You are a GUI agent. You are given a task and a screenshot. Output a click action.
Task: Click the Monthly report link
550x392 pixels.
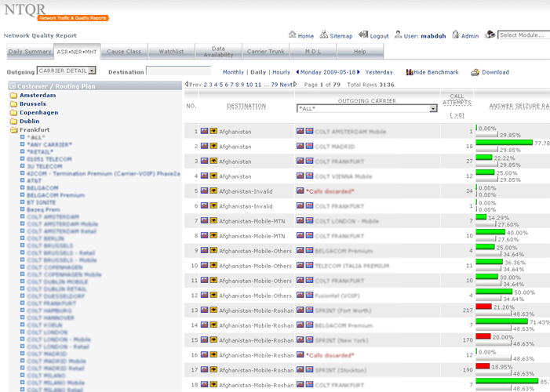click(233, 72)
